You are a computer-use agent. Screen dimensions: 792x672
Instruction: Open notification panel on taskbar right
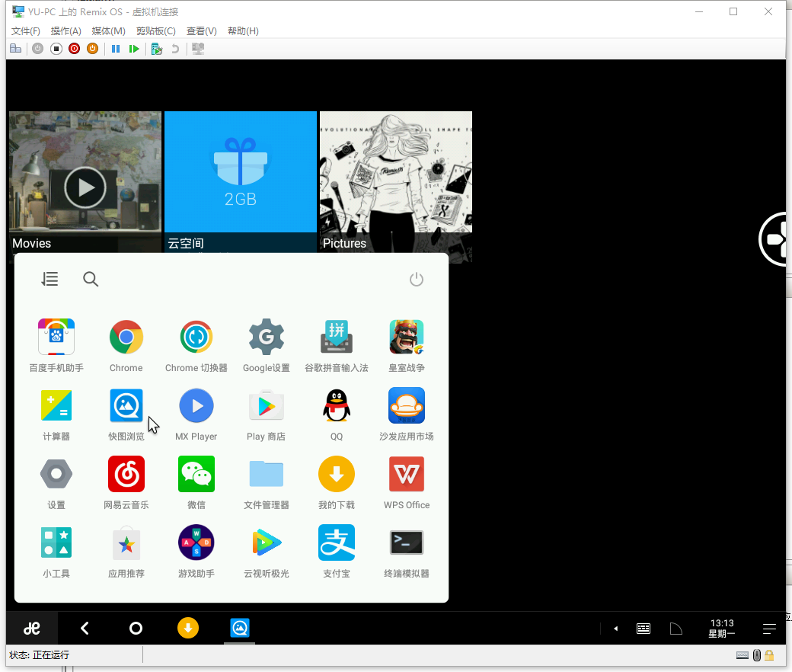tap(769, 629)
